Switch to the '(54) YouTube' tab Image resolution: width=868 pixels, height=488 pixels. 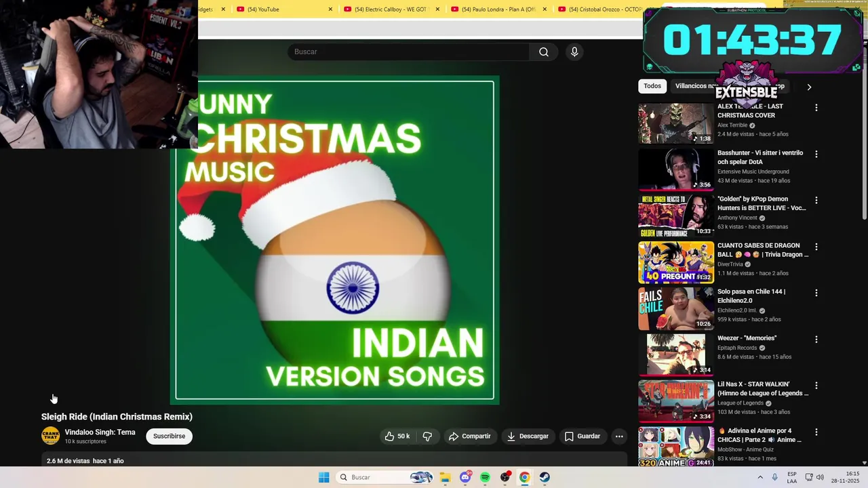point(285,9)
